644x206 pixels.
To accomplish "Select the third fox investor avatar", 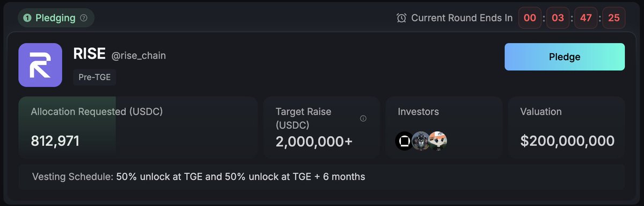I will pyautogui.click(x=438, y=141).
